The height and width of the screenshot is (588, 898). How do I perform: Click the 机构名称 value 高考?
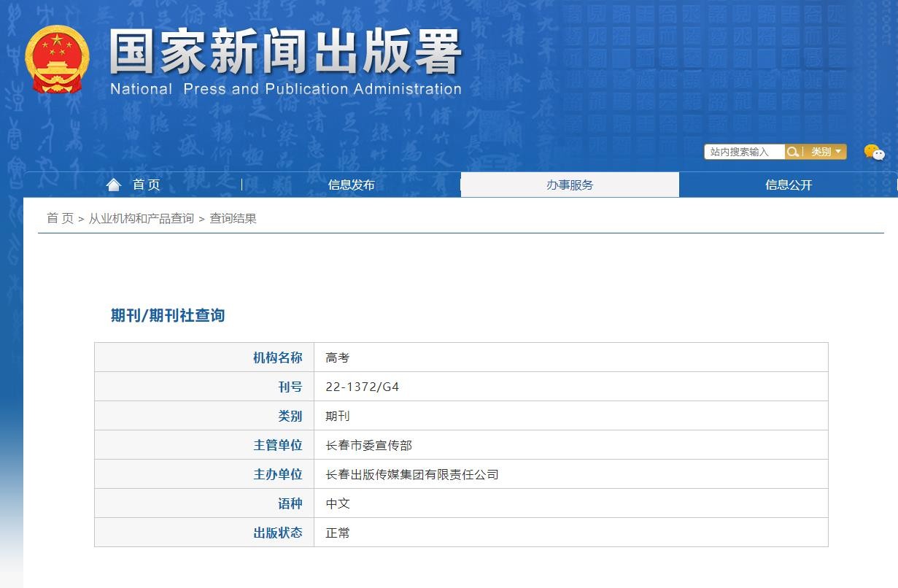pos(338,357)
